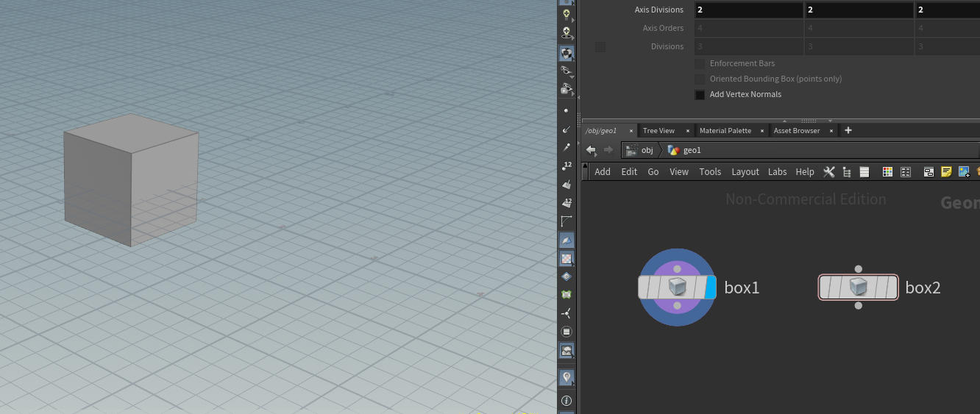Close the Asset Browser tab
980x414 pixels.
(831, 131)
